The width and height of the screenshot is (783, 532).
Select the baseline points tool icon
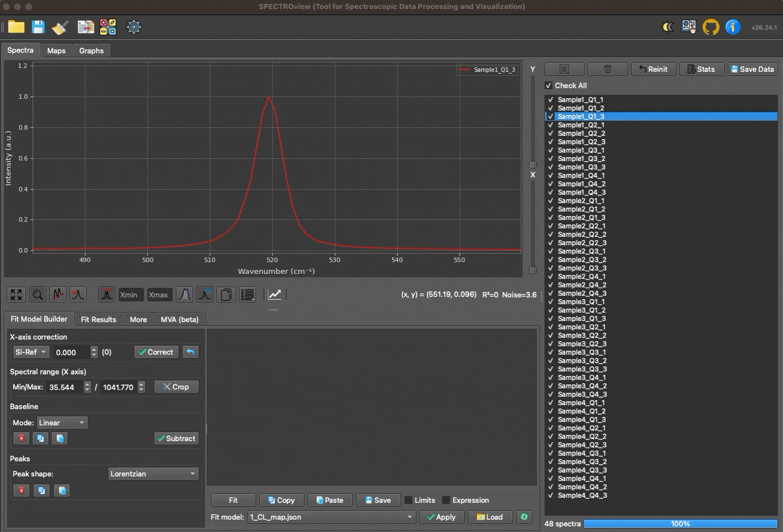tap(58, 295)
